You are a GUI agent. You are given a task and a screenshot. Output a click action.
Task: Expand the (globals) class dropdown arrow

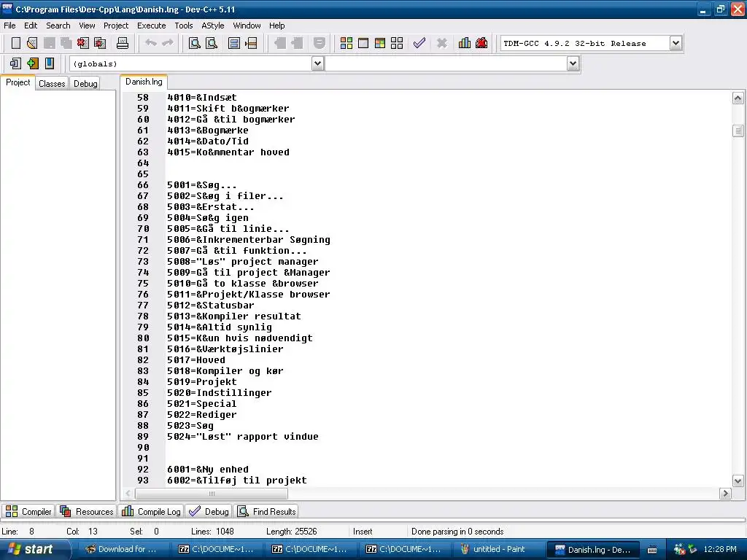click(318, 63)
